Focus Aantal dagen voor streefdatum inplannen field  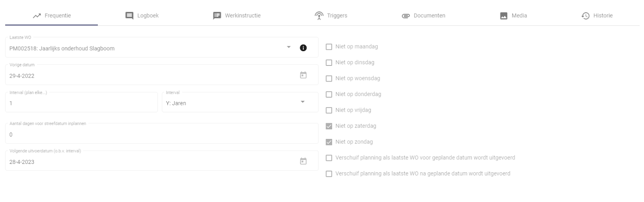[x=161, y=135]
